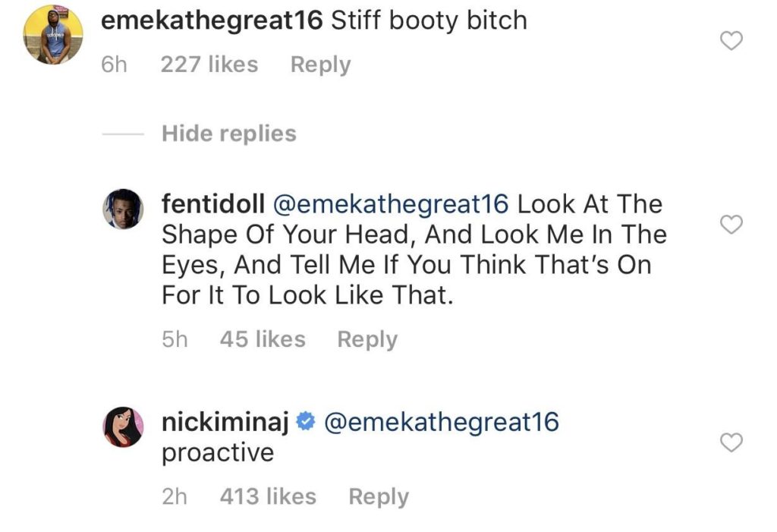The width and height of the screenshot is (777, 532).
Task: Open emekathegreat16's profile picture
Action: pyautogui.click(x=53, y=39)
